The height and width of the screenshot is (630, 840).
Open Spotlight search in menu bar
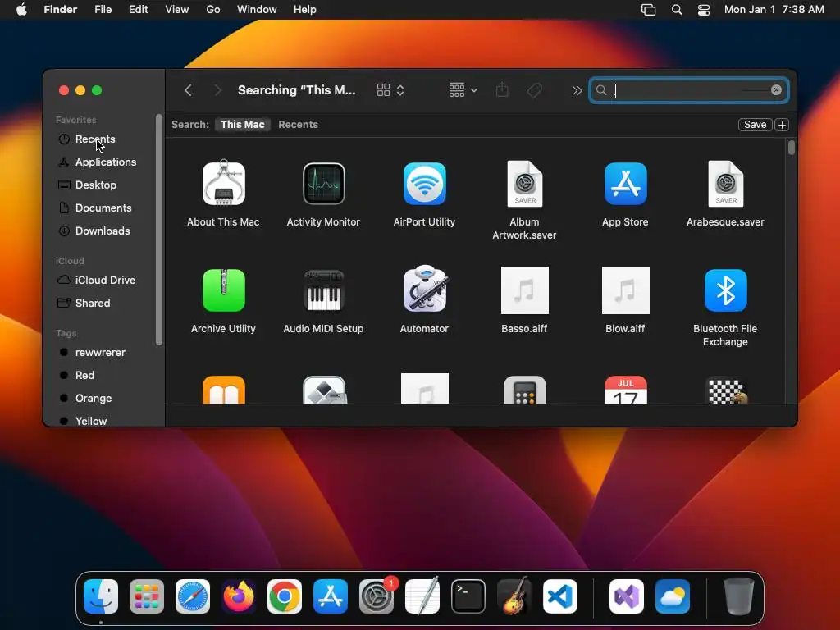677,10
